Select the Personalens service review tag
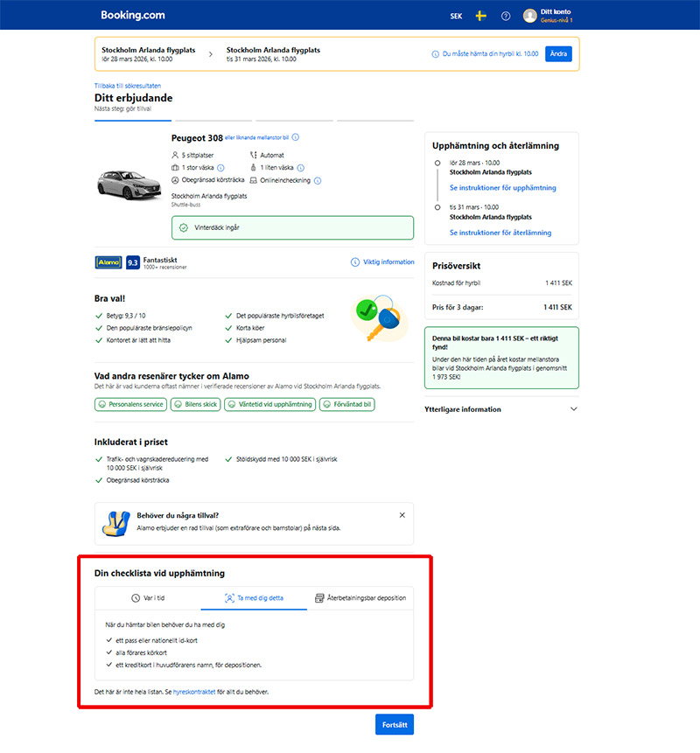The image size is (700, 753). [x=130, y=404]
